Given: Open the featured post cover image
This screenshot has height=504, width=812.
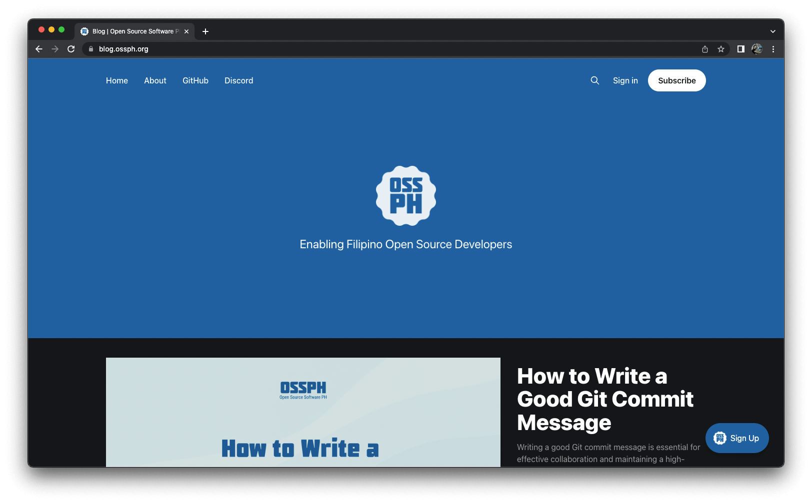Looking at the screenshot, I should coord(303,412).
